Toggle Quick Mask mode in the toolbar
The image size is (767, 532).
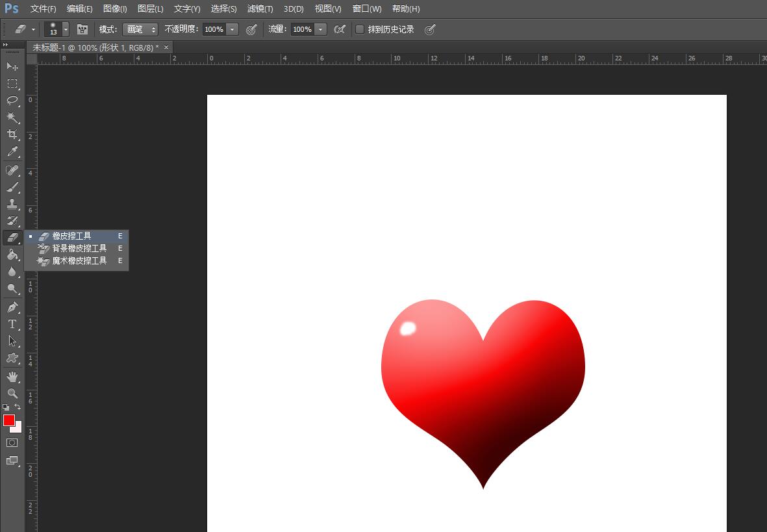[12, 442]
